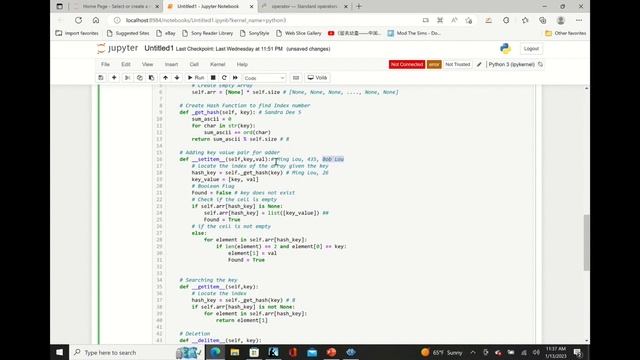Open the Cell menu
640x360 pixels.
click(x=194, y=64)
